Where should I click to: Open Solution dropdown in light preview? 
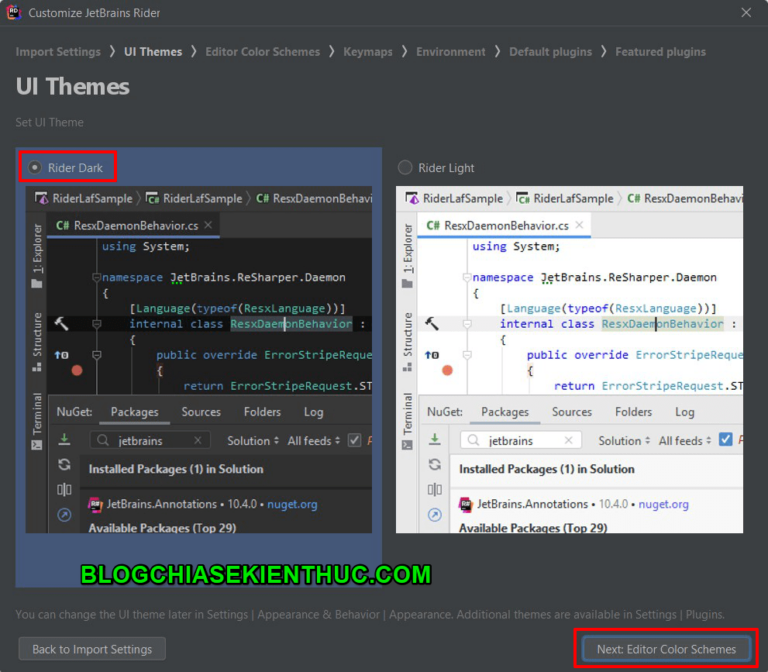pos(624,441)
